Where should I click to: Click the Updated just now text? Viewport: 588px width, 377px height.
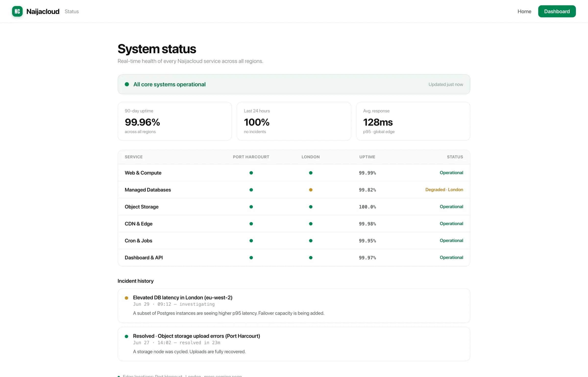point(446,84)
